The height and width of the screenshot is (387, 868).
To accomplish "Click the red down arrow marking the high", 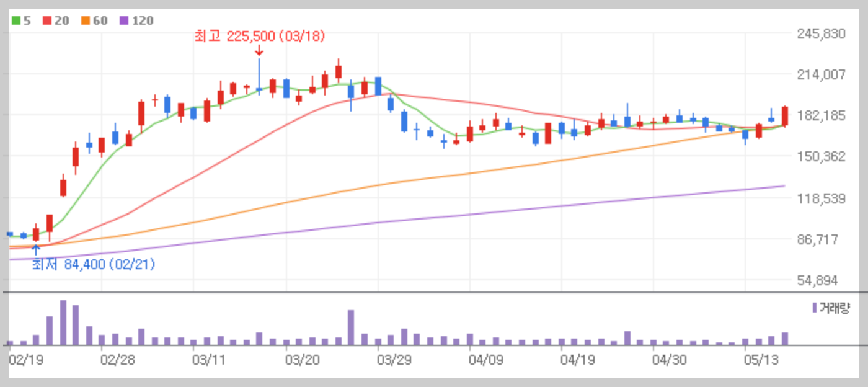I will click(259, 50).
